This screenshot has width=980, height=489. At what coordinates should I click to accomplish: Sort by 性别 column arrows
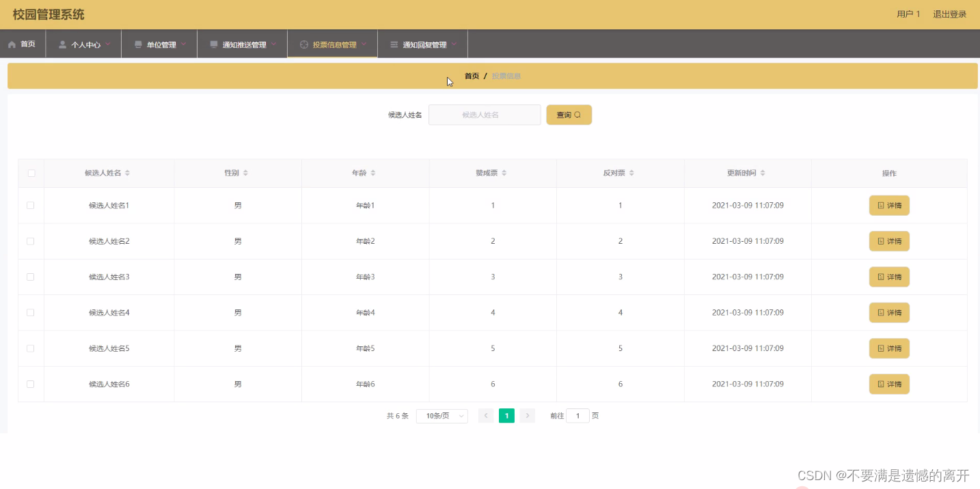coord(245,173)
